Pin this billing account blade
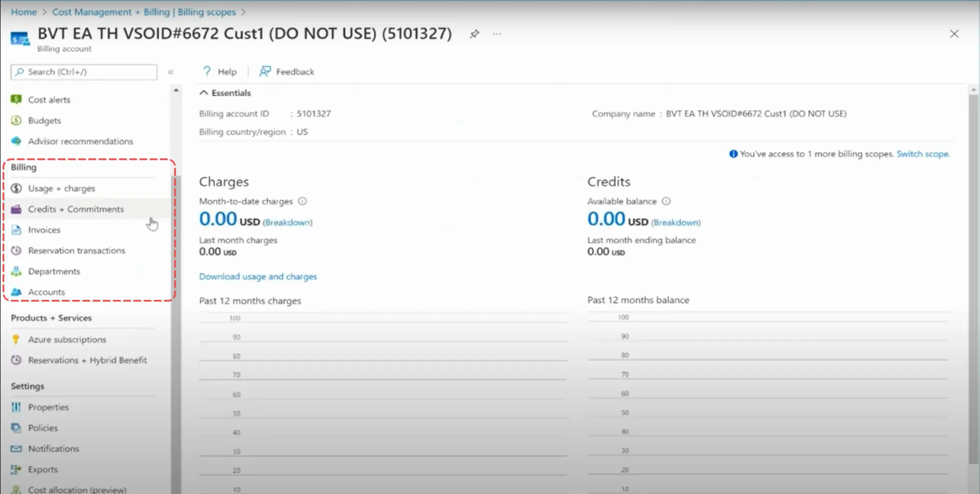980x494 pixels. [474, 34]
